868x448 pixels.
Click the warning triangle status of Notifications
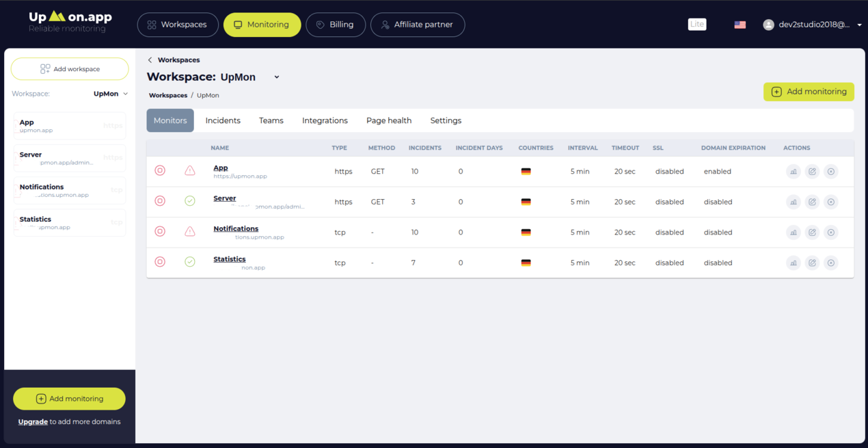[x=190, y=231]
